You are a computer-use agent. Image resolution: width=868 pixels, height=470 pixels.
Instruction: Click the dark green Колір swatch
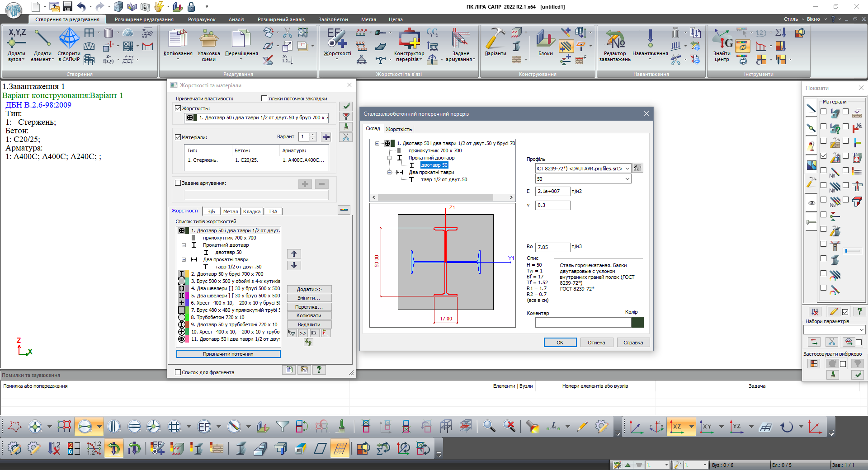(637, 322)
